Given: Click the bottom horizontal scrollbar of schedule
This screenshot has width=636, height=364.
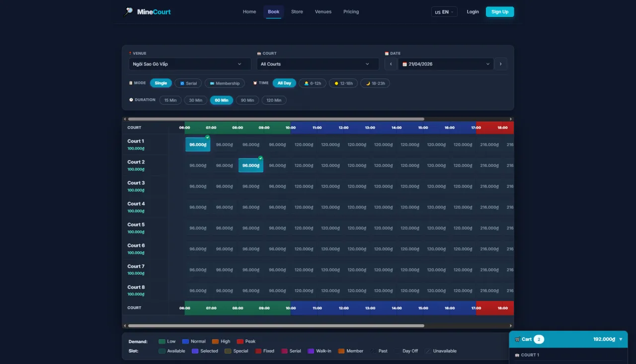Looking at the screenshot, I should point(276,326).
